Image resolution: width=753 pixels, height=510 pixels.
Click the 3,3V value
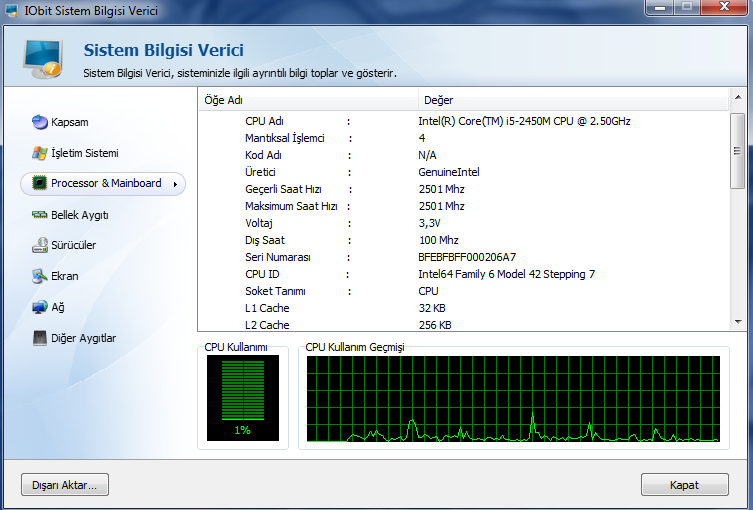[x=429, y=223]
